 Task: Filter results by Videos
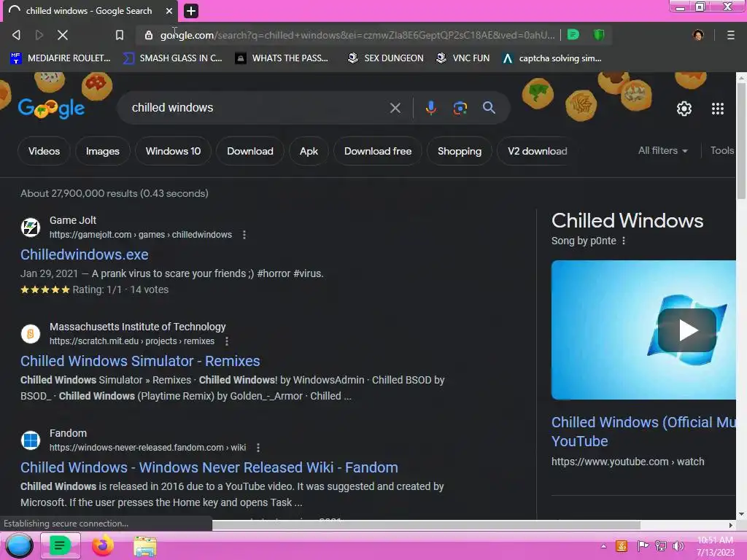(44, 151)
